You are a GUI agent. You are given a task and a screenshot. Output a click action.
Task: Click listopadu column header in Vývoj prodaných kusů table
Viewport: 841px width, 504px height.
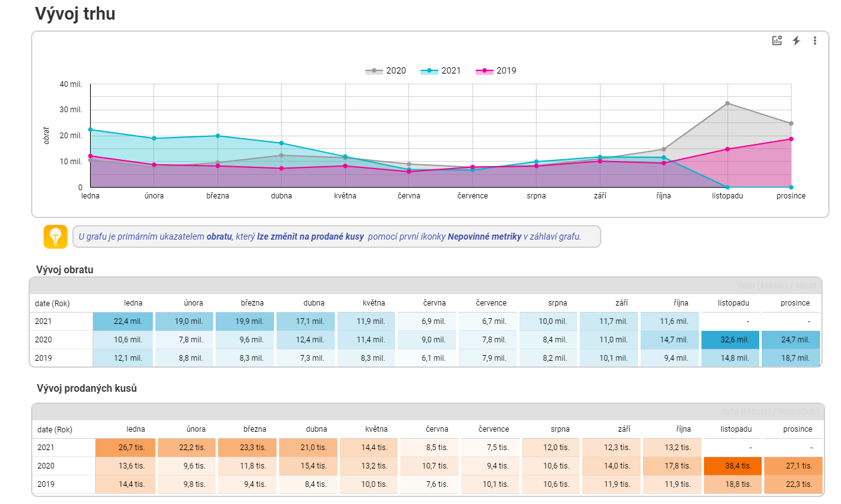click(736, 429)
